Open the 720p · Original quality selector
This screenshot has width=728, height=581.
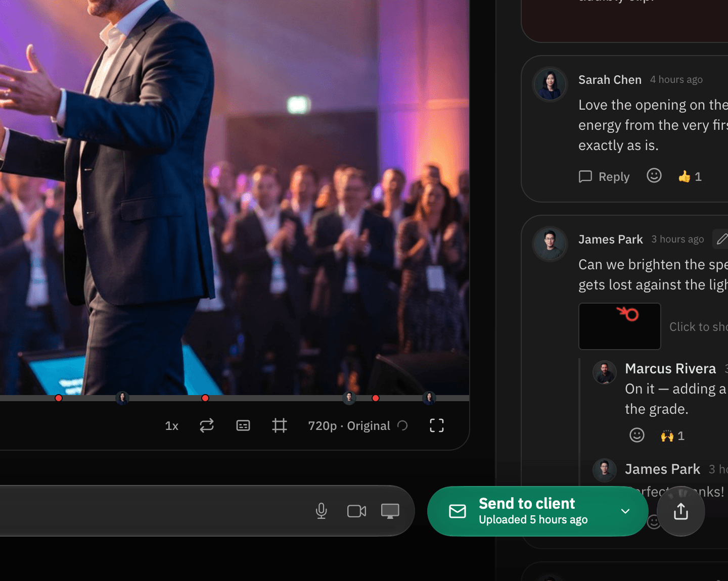pos(358,426)
